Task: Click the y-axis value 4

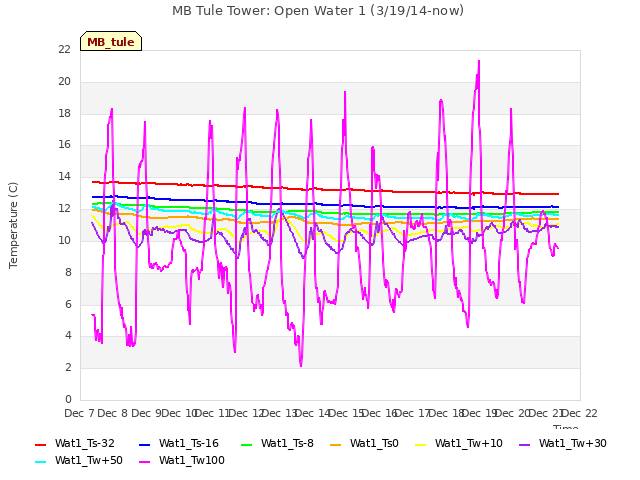Action: (68, 336)
